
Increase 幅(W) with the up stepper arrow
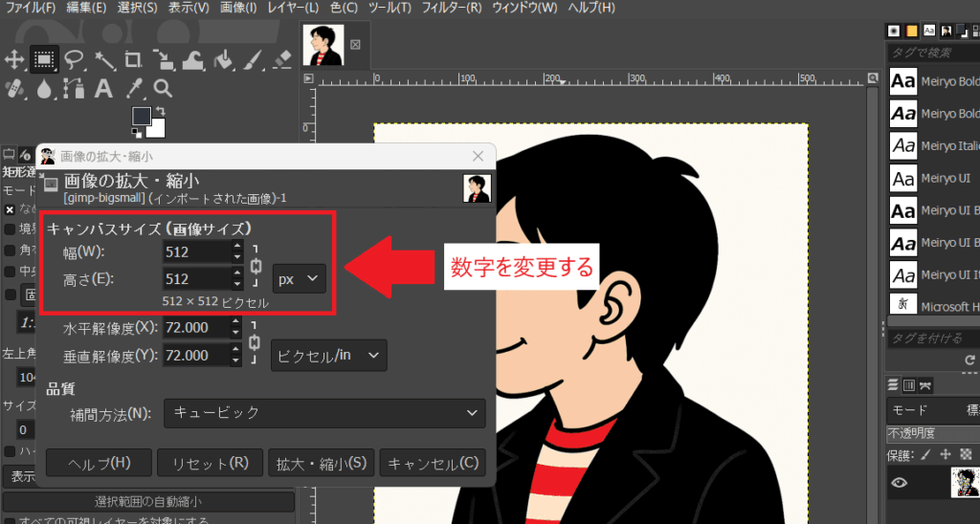[237, 246]
